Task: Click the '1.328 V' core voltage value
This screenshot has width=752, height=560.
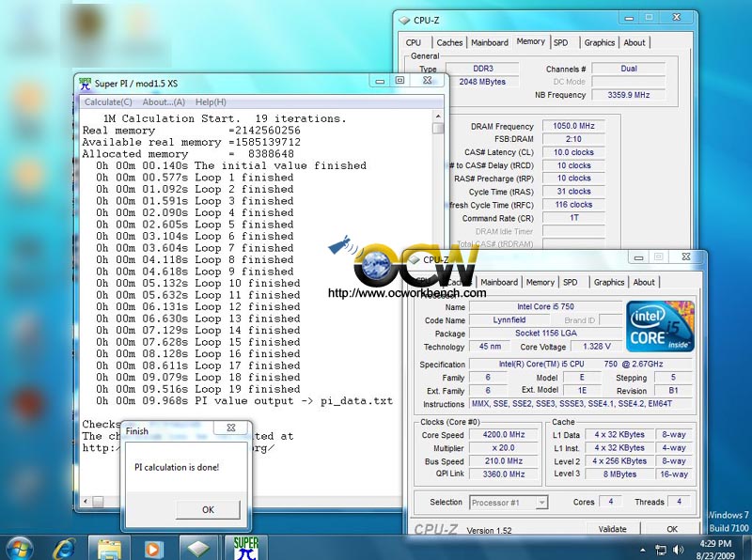Action: [596, 347]
